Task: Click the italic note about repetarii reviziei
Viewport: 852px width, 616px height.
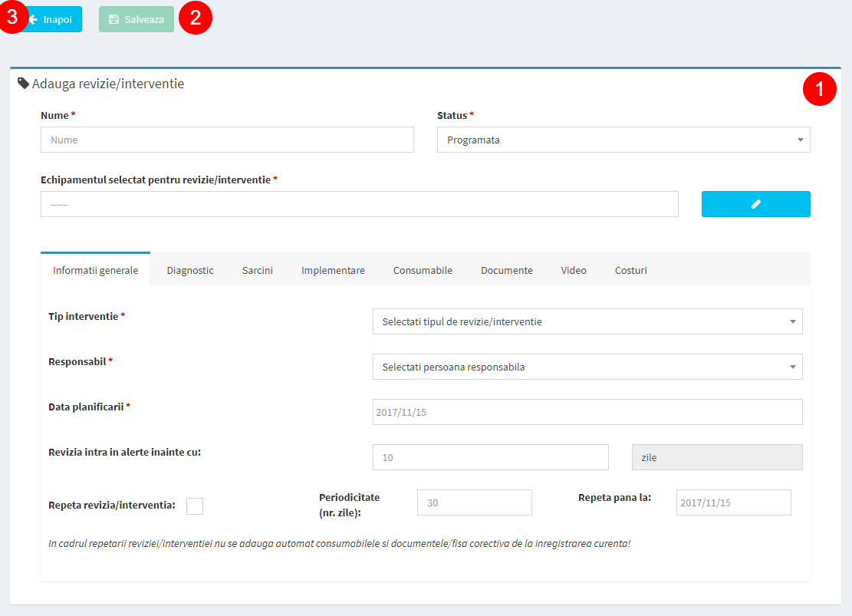Action: 340,543
